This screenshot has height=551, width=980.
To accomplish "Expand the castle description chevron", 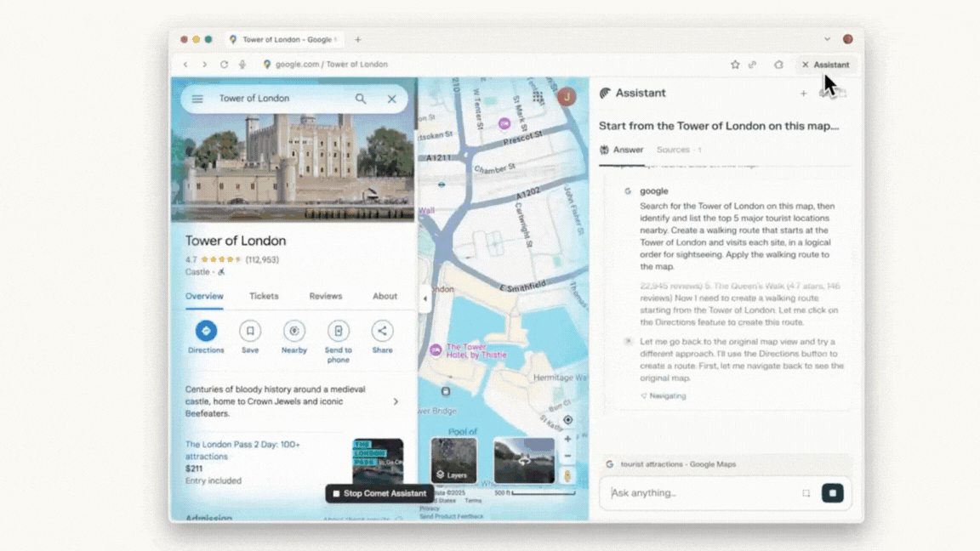I will pos(396,401).
